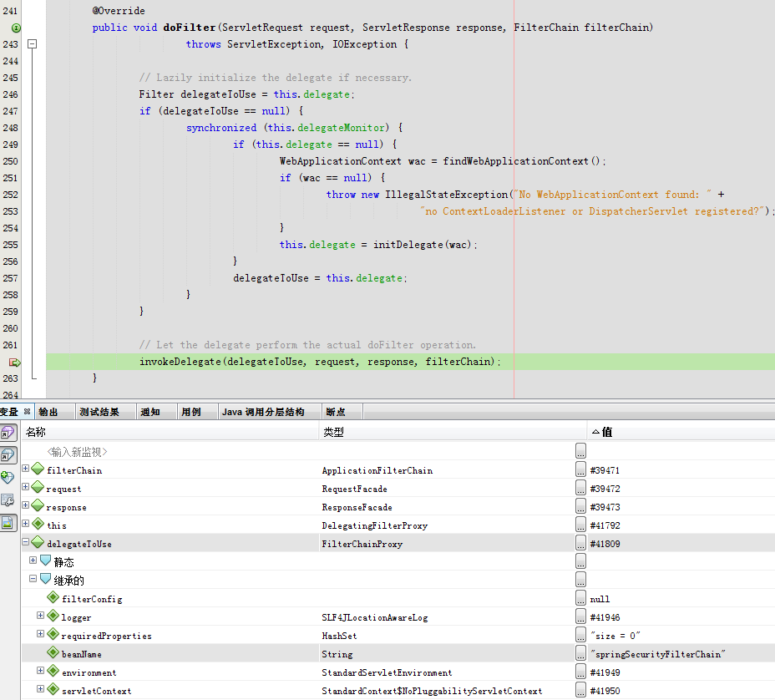This screenshot has width=775, height=700.
Task: Open value editor button for beanName row
Action: pos(580,653)
